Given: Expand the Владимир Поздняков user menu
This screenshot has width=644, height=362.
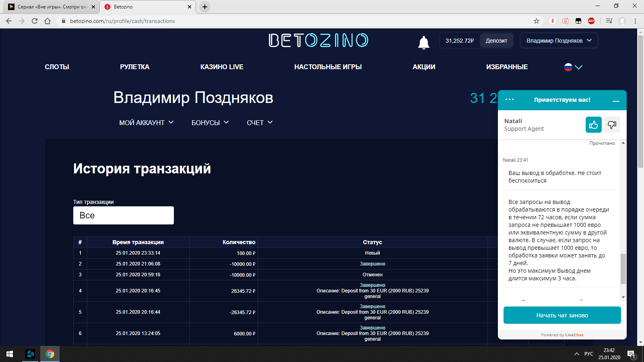Looking at the screenshot, I should tap(559, 41).
